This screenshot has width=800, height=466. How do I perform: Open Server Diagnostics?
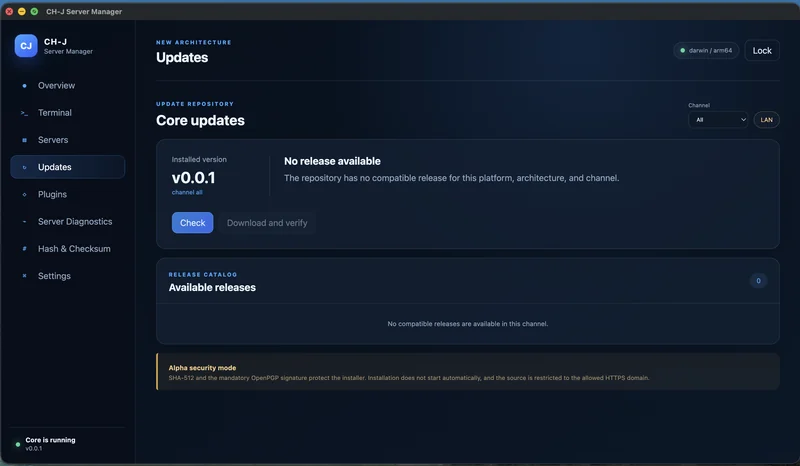pos(67,222)
